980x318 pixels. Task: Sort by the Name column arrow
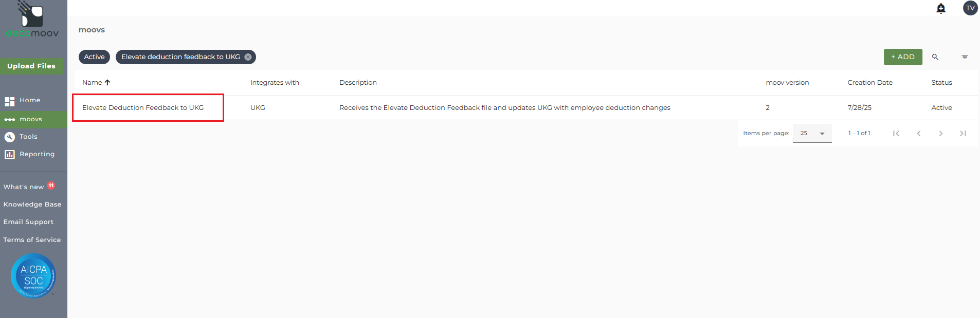107,83
